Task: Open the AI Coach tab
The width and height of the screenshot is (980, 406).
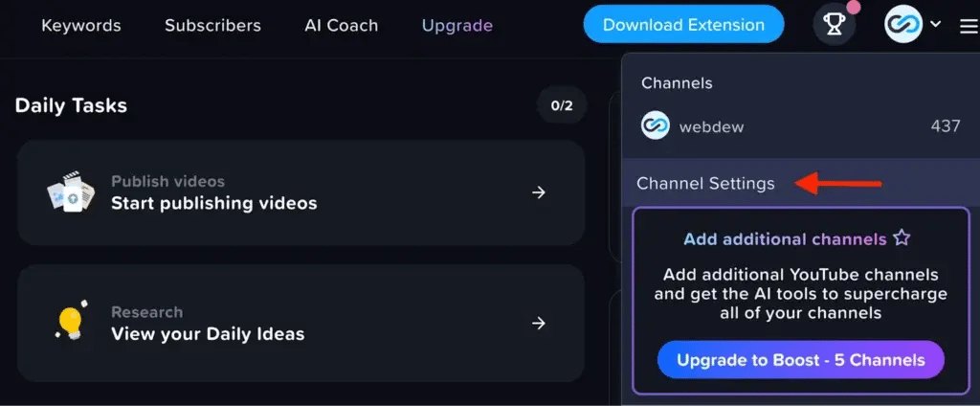Action: 342,26
